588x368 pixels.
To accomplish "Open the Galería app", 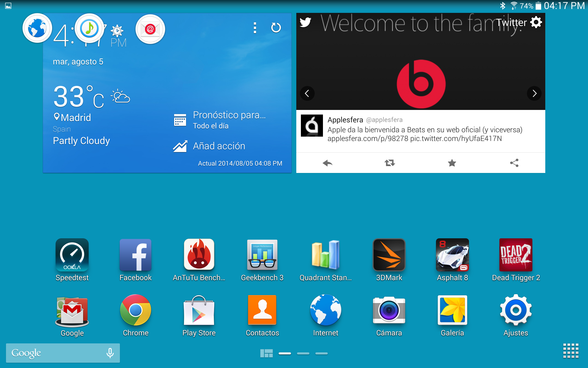I will pyautogui.click(x=452, y=310).
